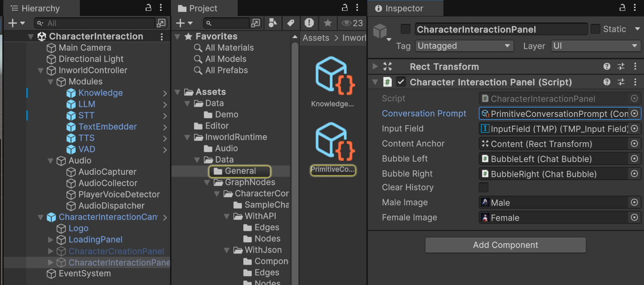Collapse InworldController in Hierarchy

(41, 71)
